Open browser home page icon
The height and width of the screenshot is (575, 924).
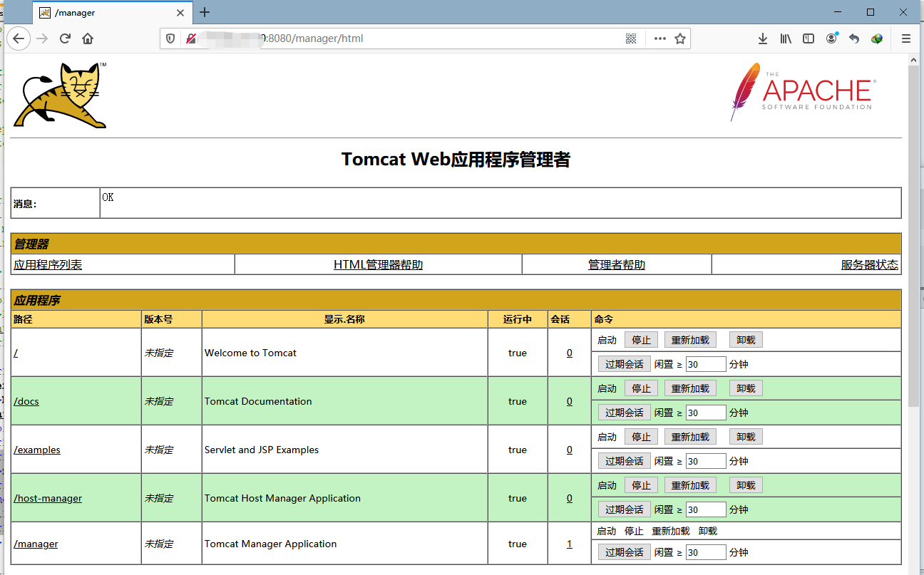coord(88,38)
